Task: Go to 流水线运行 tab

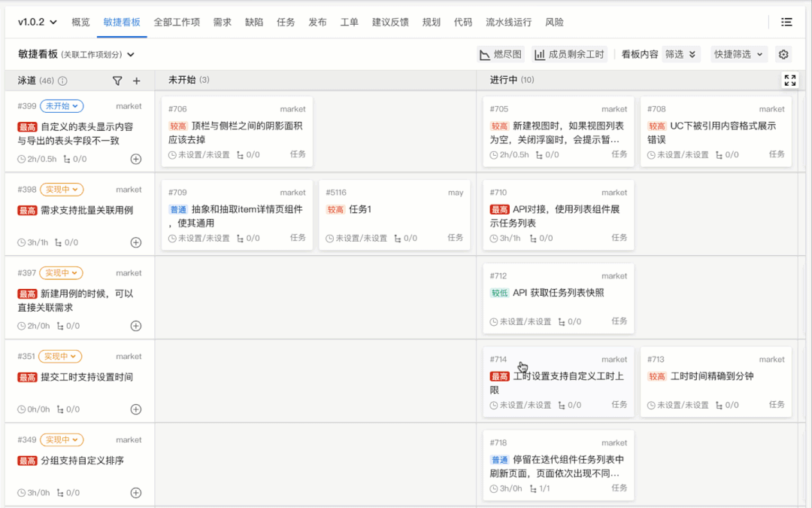Action: pos(508,22)
